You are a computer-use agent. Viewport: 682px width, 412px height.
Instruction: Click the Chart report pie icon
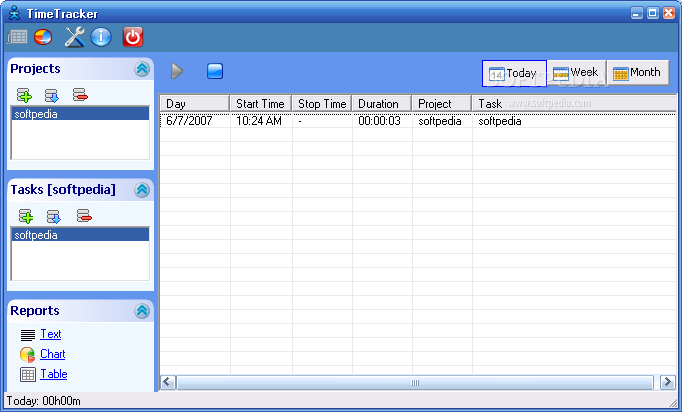pyautogui.click(x=27, y=355)
